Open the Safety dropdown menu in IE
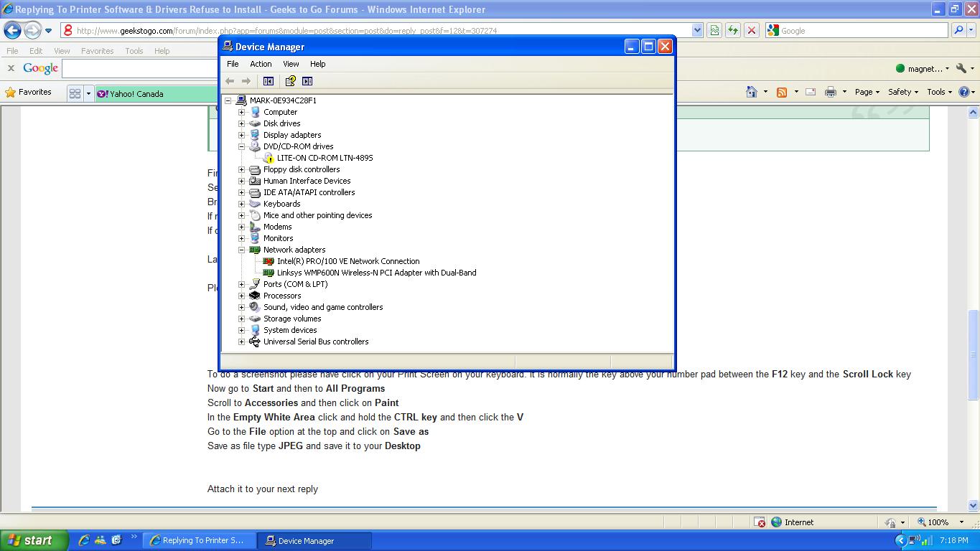 point(903,92)
